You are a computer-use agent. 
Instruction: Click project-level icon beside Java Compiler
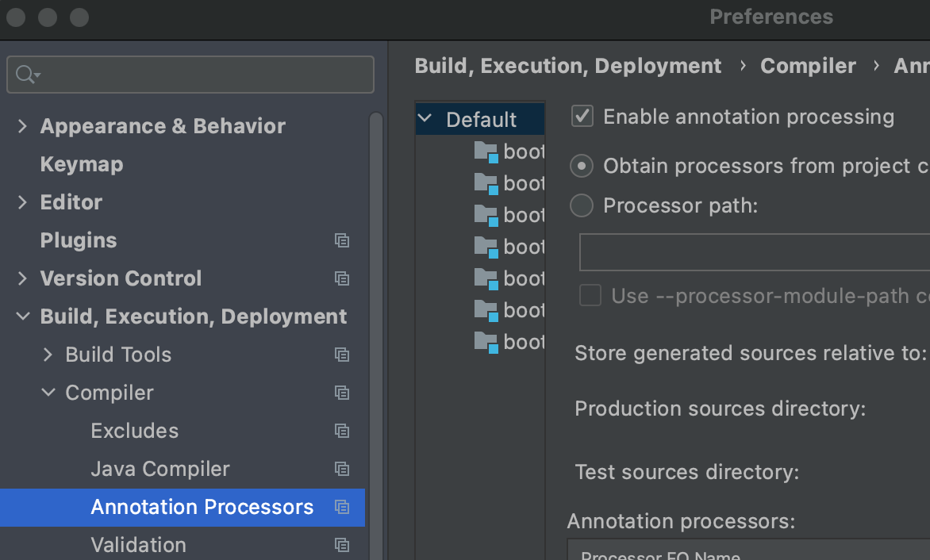click(x=342, y=469)
